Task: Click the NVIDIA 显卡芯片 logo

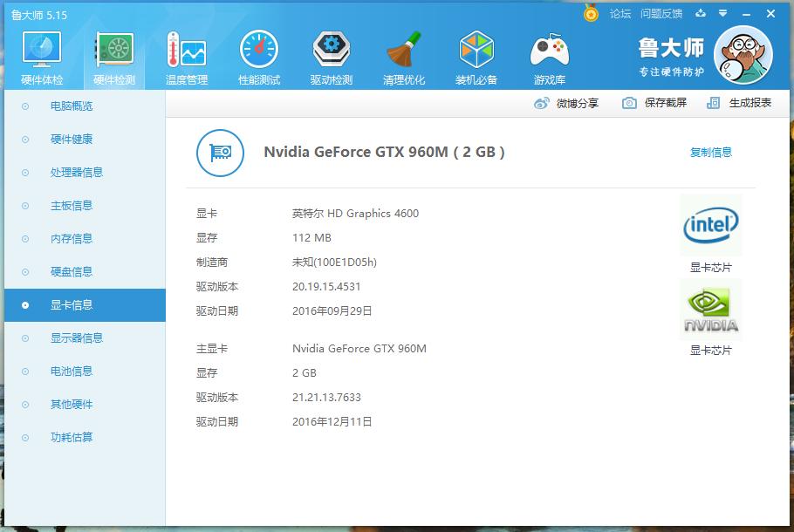Action: (x=710, y=310)
